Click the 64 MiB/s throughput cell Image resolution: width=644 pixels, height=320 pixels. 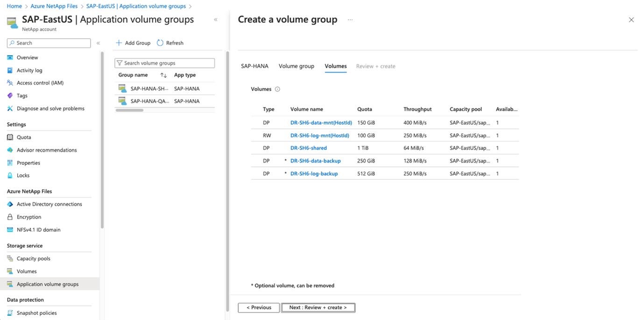point(414,148)
